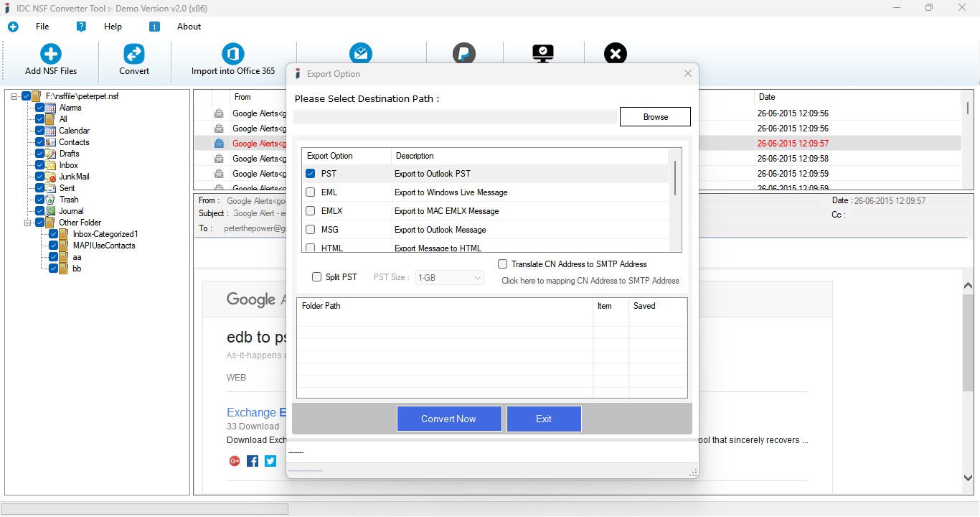Click the From column header
Image resolution: width=980 pixels, height=517 pixels.
[x=242, y=97]
